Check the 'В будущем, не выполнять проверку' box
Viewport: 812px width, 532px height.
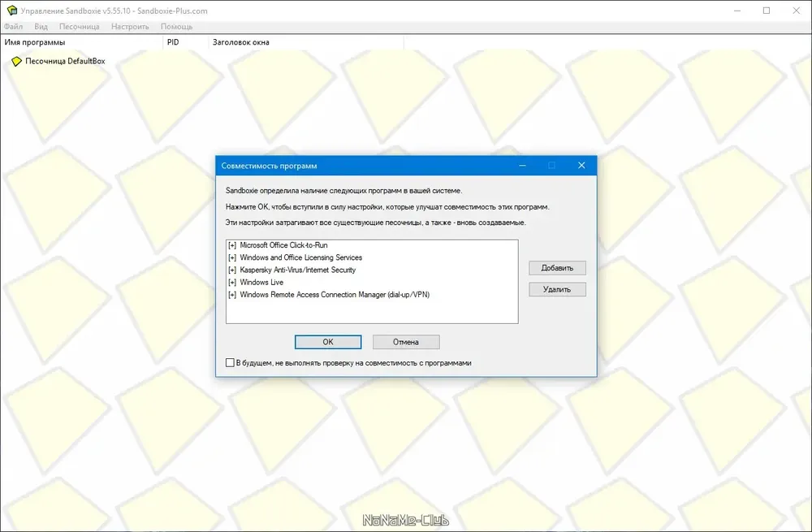[230, 362]
